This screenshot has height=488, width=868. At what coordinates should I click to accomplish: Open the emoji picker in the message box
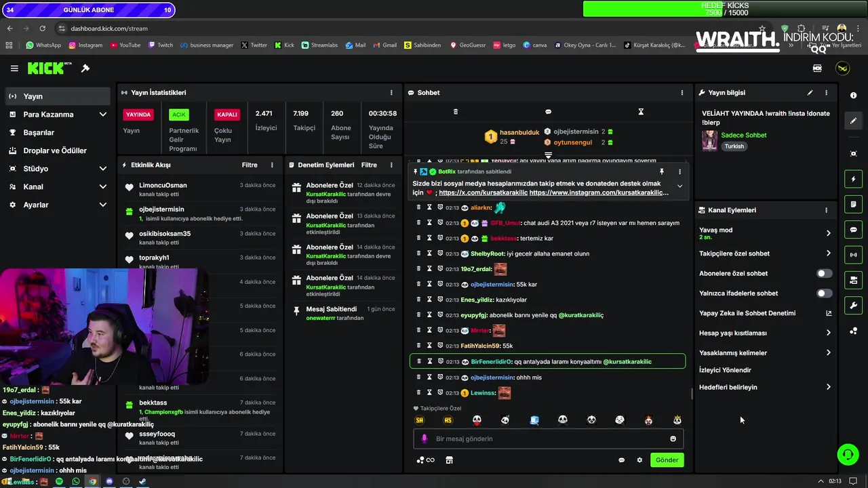point(673,439)
